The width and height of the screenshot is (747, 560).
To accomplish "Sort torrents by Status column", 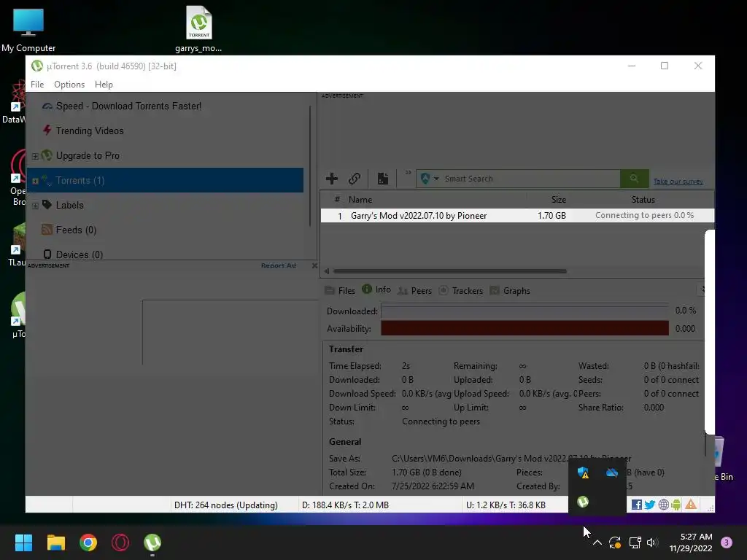I will [x=643, y=200].
